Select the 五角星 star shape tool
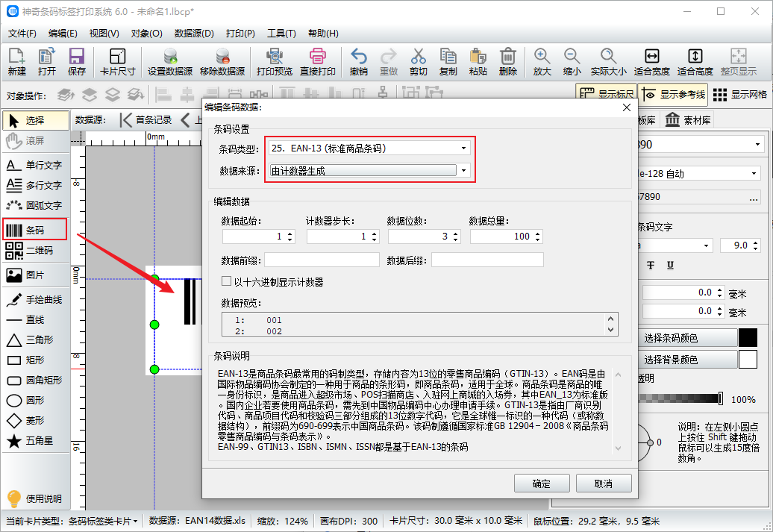The width and height of the screenshot is (773, 532). [x=35, y=441]
